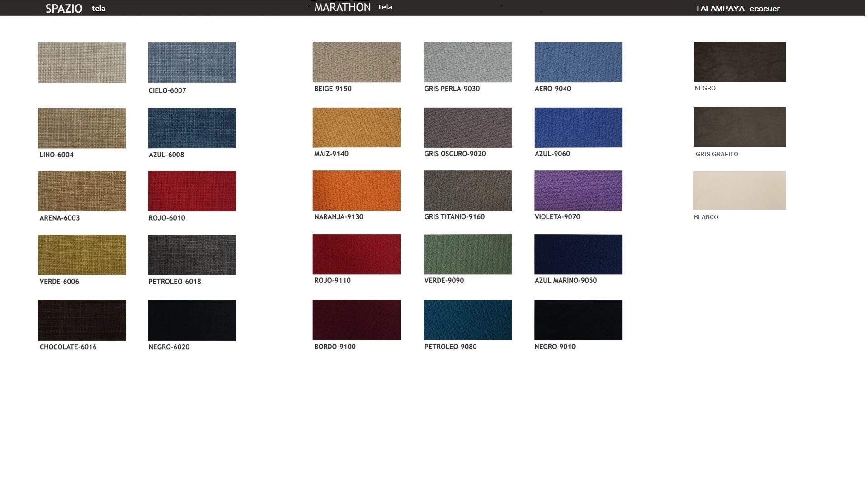
Task: Pick the VERDE-6006 olive swatch
Action: [82, 254]
